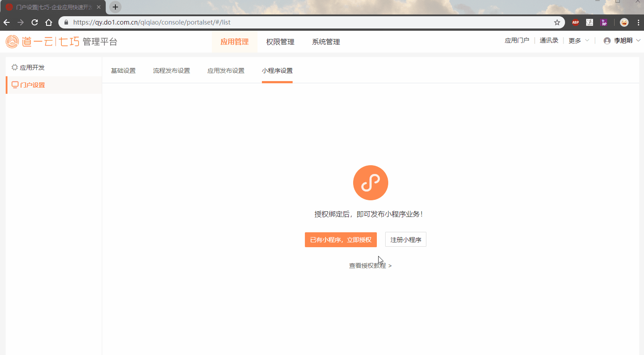Click 已有小程序，立即授权 button

(x=341, y=239)
